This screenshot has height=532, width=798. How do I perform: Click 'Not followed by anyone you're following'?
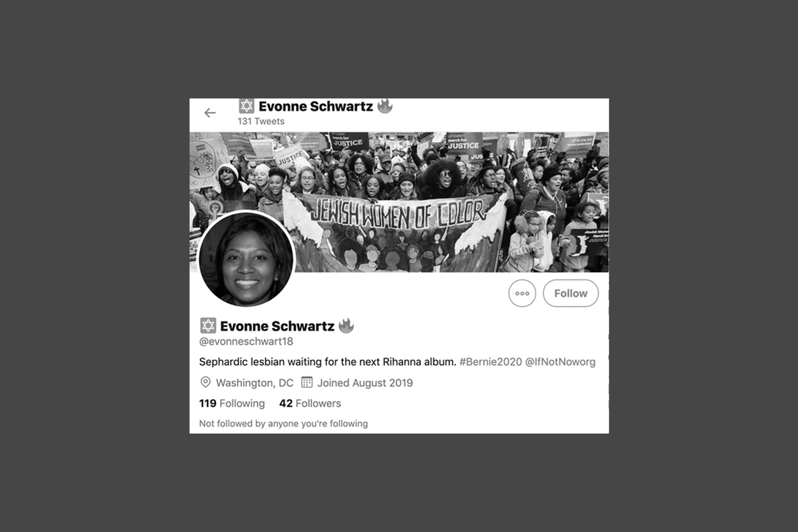coord(283,424)
